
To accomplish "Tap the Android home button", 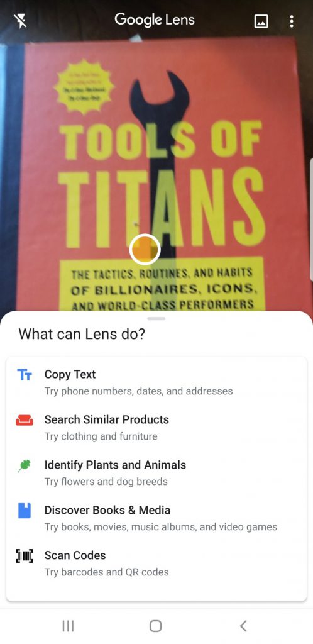I will coord(155,626).
